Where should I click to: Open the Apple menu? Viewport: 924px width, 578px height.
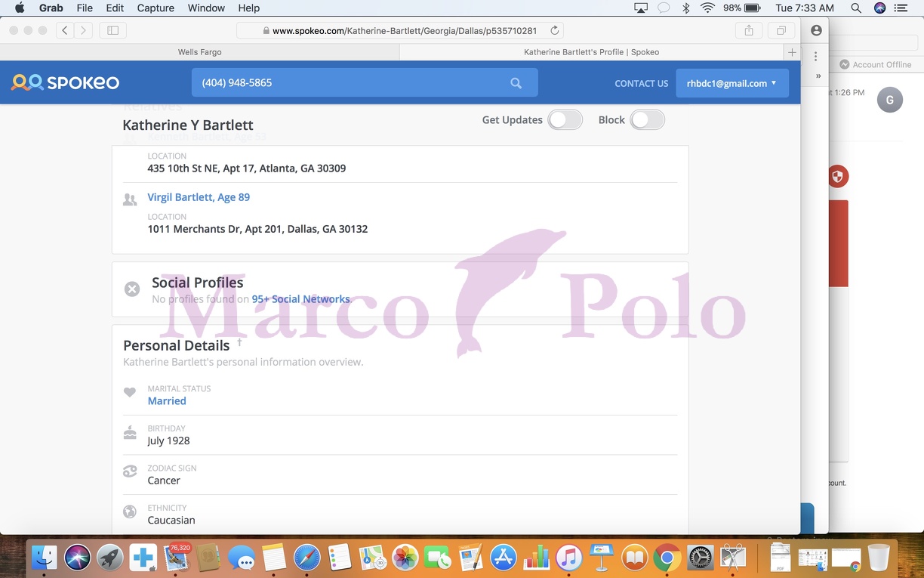(x=20, y=8)
